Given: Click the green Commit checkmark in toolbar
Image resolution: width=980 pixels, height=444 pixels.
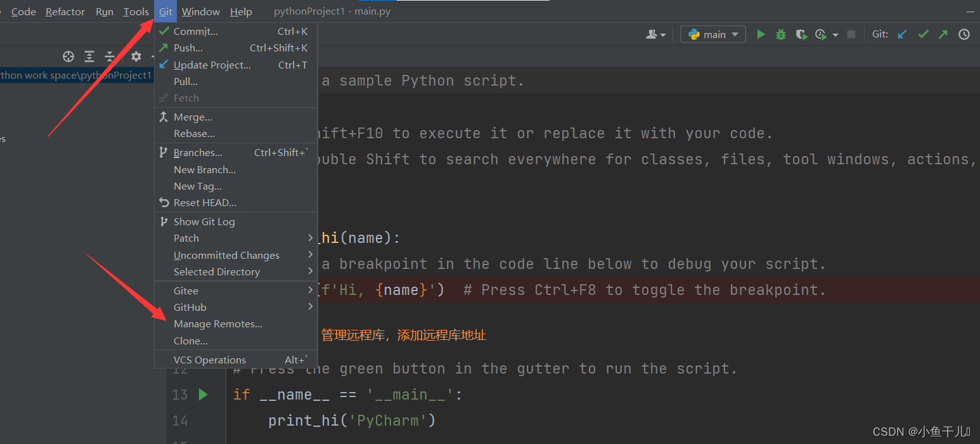Looking at the screenshot, I should pos(923,34).
